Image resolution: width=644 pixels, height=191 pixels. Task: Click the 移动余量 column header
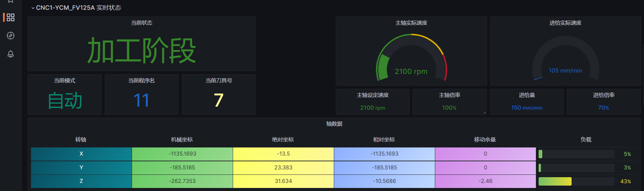click(x=485, y=140)
